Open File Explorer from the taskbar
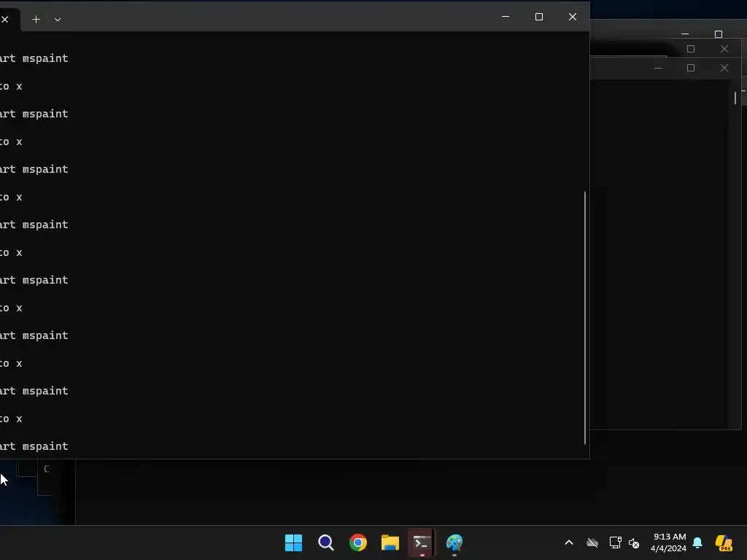This screenshot has height=560, width=747. tap(390, 542)
